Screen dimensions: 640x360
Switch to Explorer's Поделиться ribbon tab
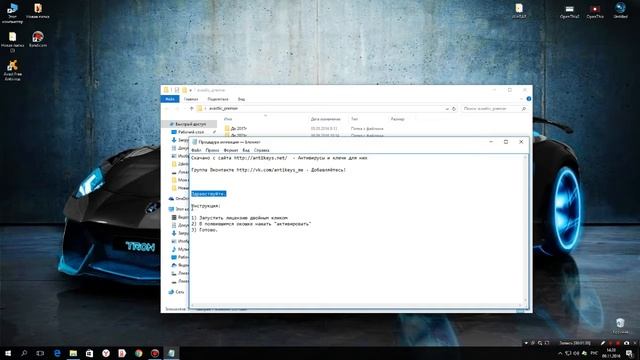pyautogui.click(x=218, y=99)
